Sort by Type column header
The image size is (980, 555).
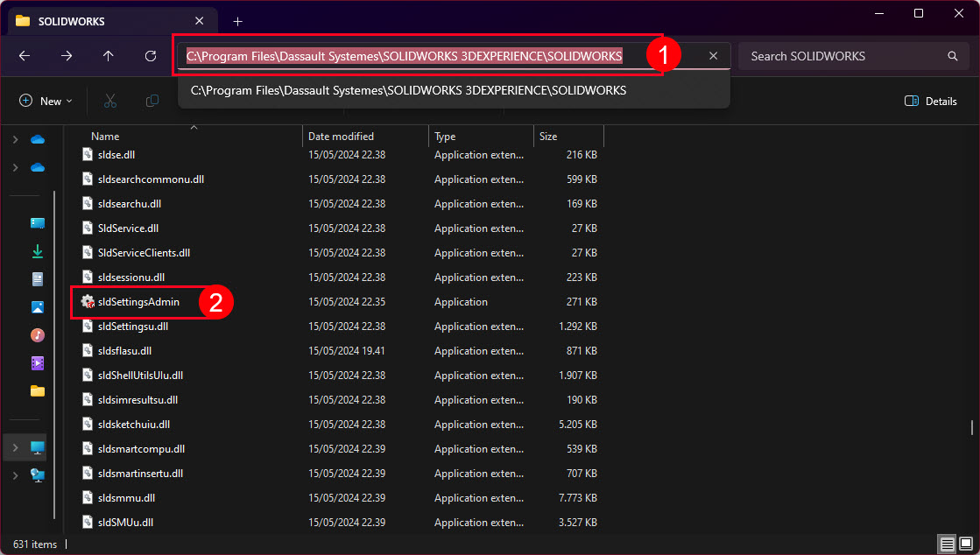pyautogui.click(x=445, y=137)
